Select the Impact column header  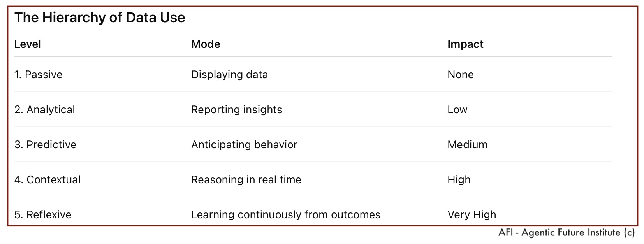tap(465, 44)
